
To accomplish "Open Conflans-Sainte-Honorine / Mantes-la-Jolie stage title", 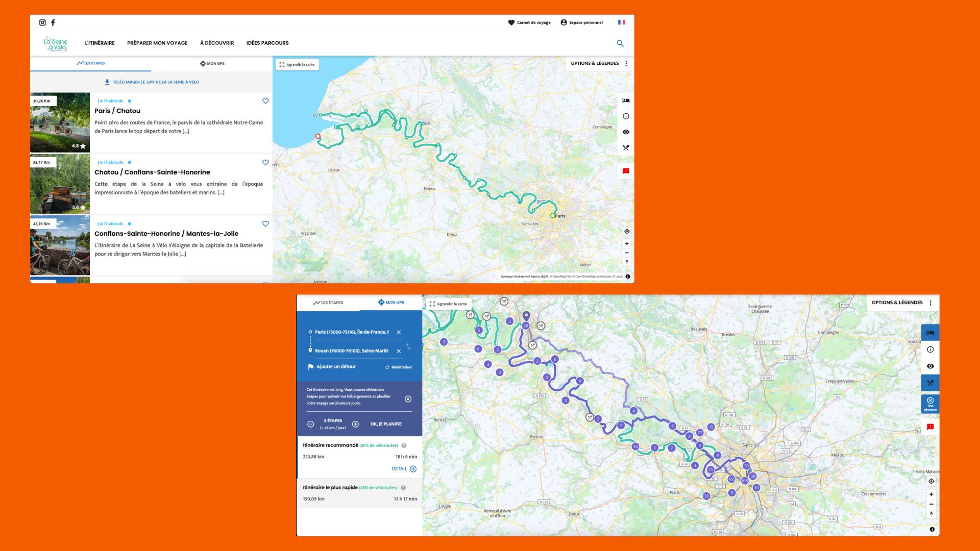I will click(166, 234).
